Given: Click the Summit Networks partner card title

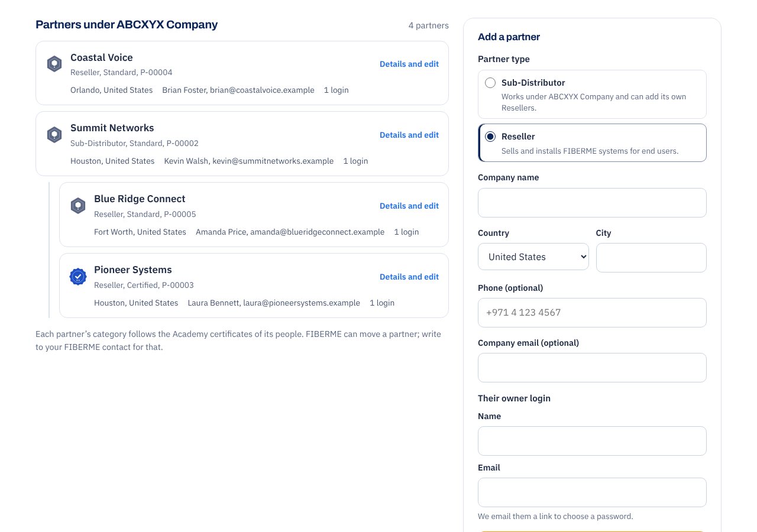Looking at the screenshot, I should click(112, 128).
